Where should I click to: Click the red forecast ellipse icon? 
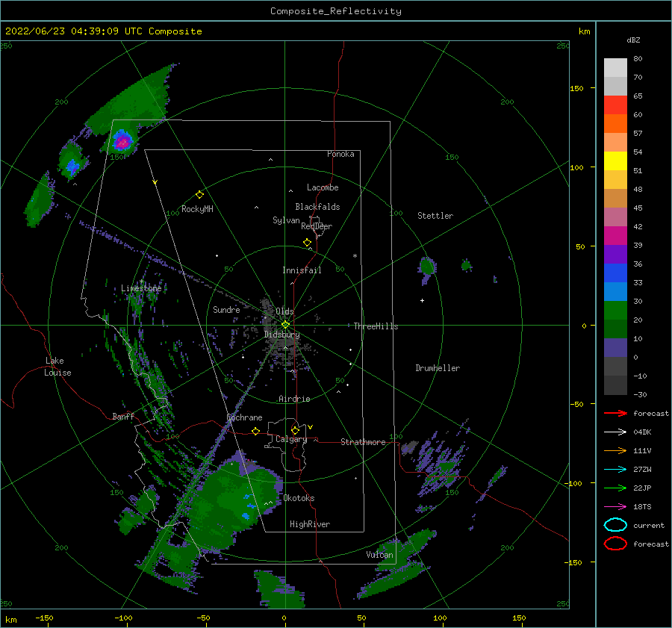click(x=615, y=544)
